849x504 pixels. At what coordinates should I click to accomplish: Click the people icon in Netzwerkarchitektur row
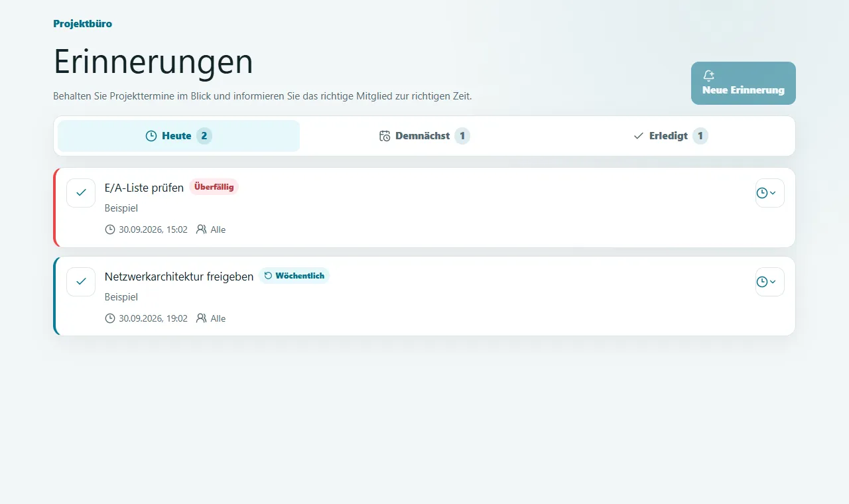tap(202, 318)
